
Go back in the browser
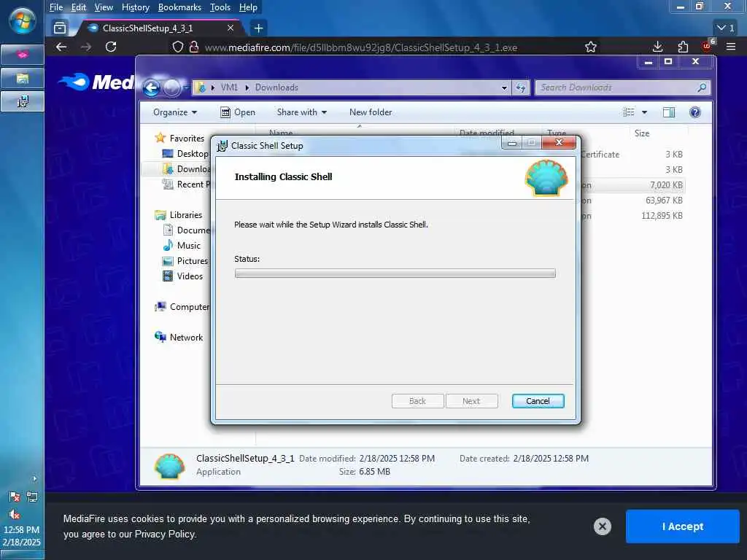click(x=61, y=47)
